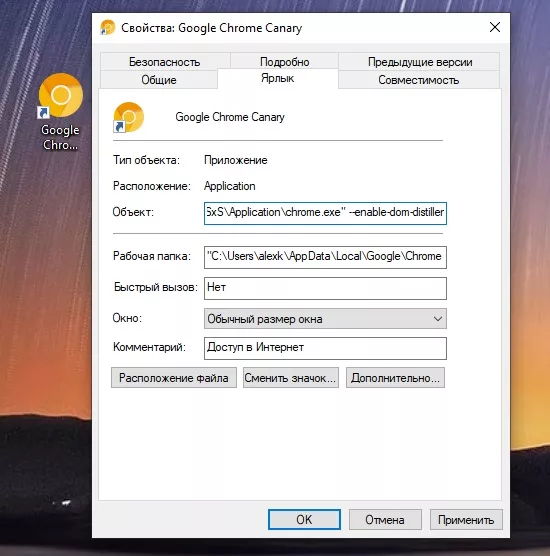550x556 pixels.
Task: Click the Свойства: Google Chrome Canary title text
Action: click(x=211, y=28)
